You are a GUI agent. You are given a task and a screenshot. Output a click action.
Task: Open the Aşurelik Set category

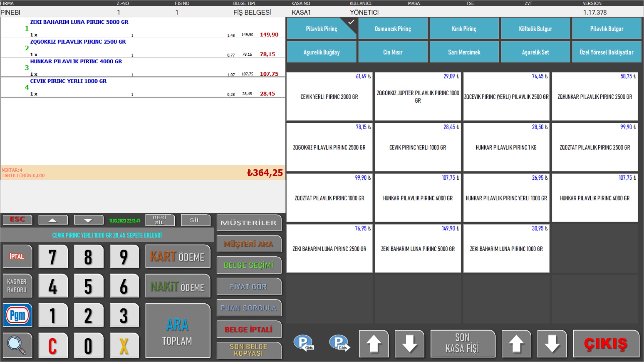535,52
